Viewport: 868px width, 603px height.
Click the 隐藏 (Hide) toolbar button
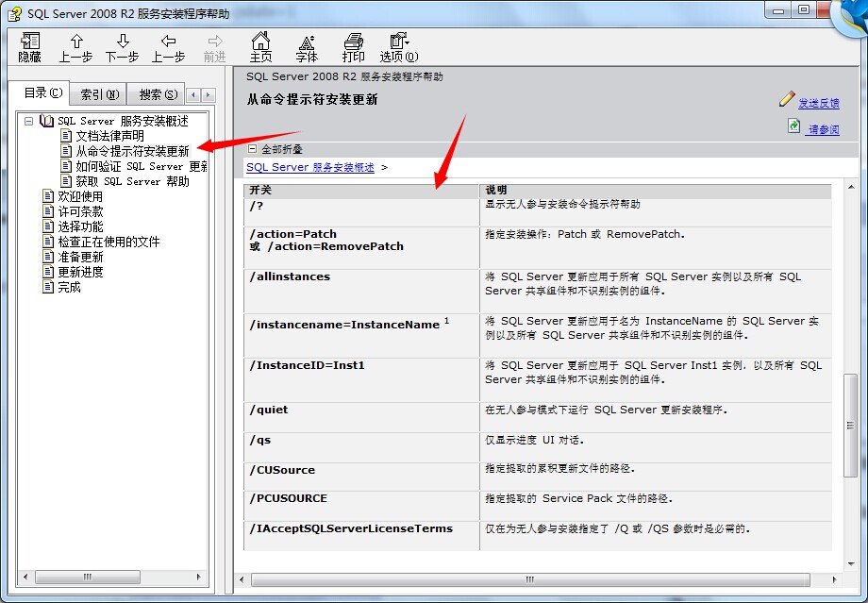coord(30,47)
